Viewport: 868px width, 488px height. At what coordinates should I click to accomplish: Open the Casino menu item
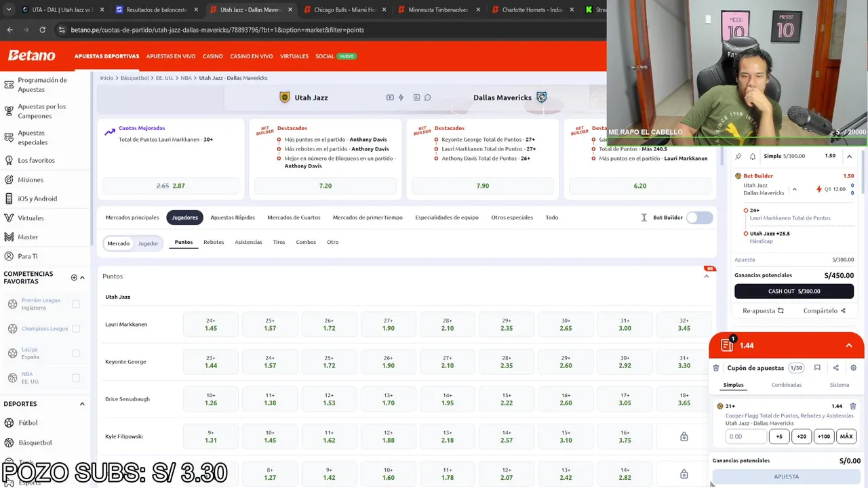(x=213, y=56)
